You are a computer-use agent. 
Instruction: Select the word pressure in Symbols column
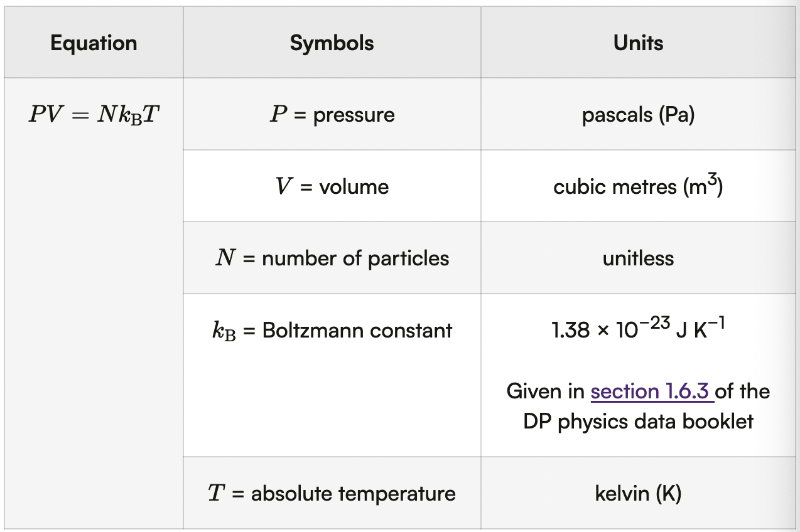tap(354, 115)
